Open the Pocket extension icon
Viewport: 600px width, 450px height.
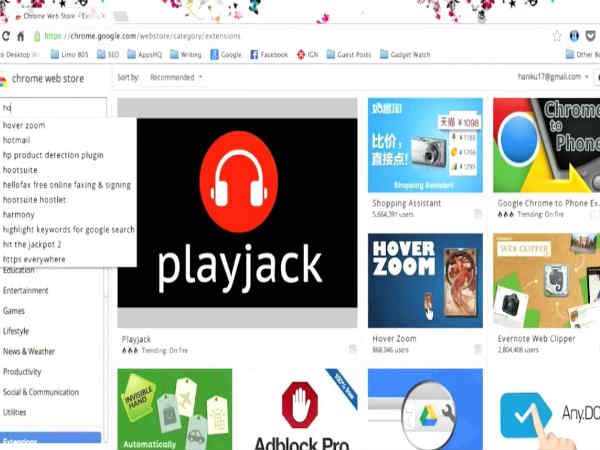(590, 36)
